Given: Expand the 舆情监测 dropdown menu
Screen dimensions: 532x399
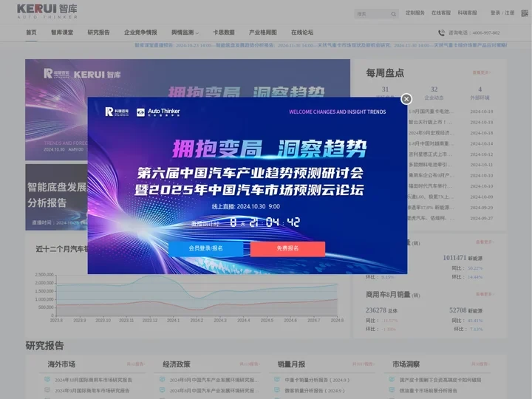Looking at the screenshot, I should pos(185,33).
